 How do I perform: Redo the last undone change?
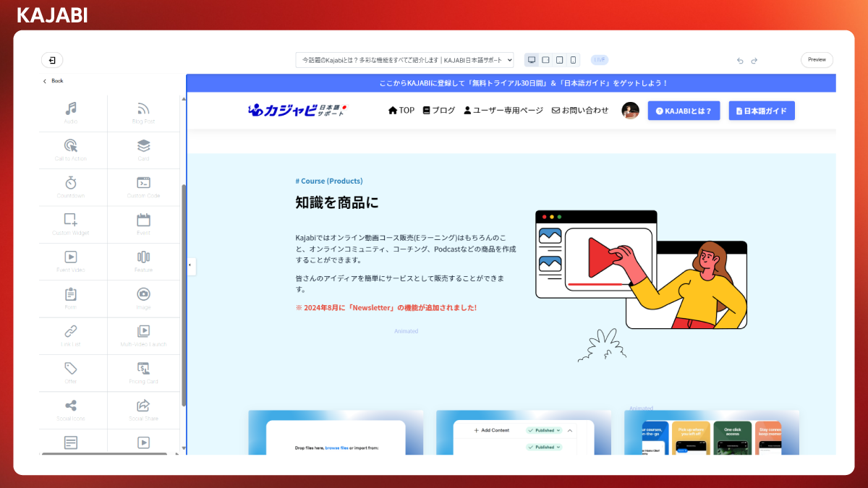coord(754,61)
